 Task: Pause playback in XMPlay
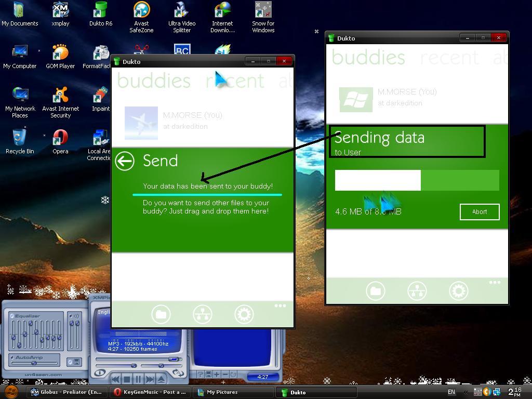[x=138, y=379]
